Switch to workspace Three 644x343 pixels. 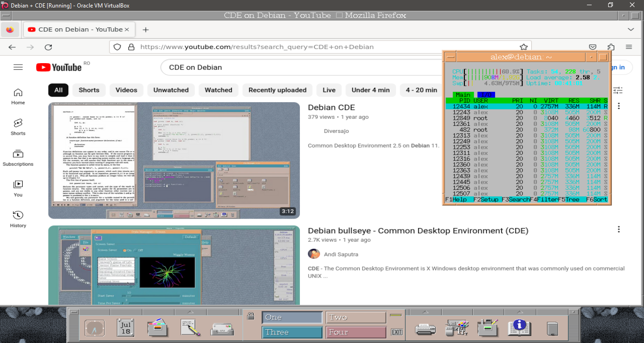(x=292, y=332)
